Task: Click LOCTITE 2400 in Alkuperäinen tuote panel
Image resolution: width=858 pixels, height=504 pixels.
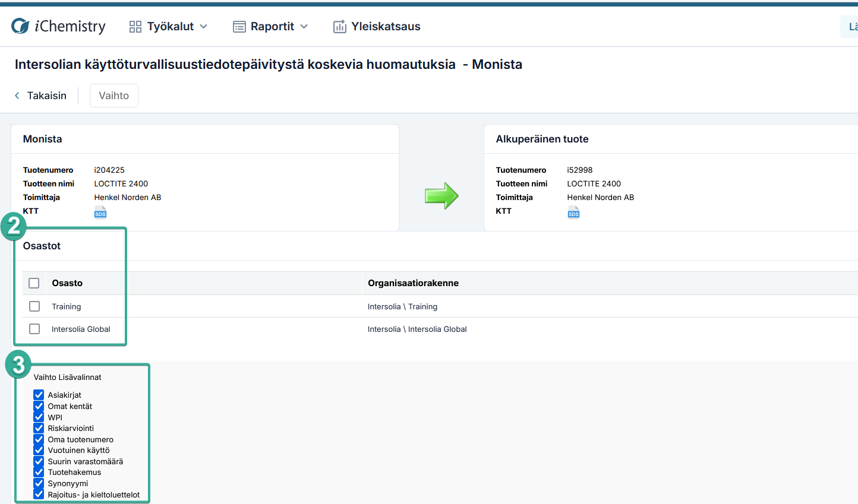Action: click(594, 183)
